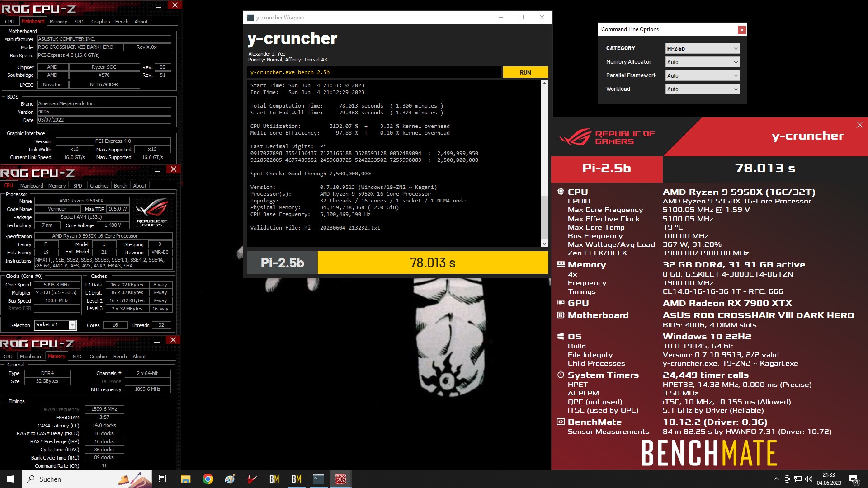Screen dimensions: 868x488
Task: Click the y-cruncher output scrollbar up arrow
Action: click(x=544, y=84)
